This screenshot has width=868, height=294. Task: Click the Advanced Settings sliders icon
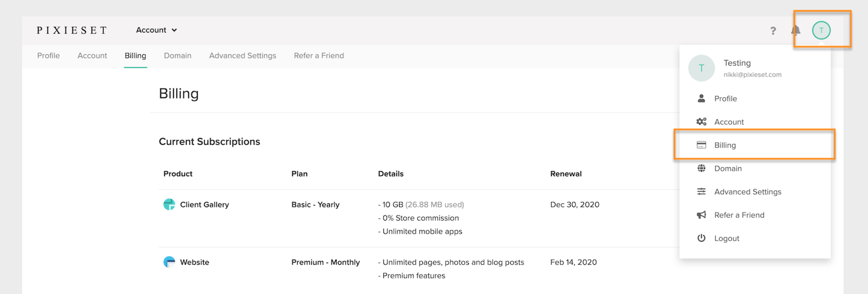[x=701, y=192]
